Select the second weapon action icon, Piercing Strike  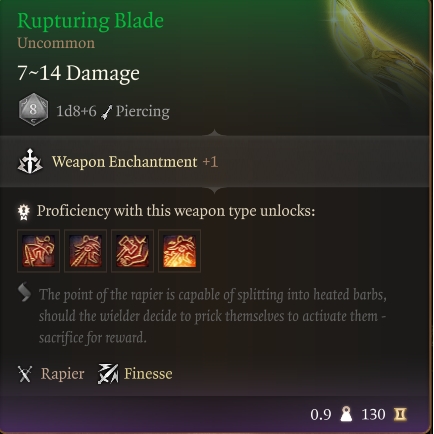click(85, 251)
